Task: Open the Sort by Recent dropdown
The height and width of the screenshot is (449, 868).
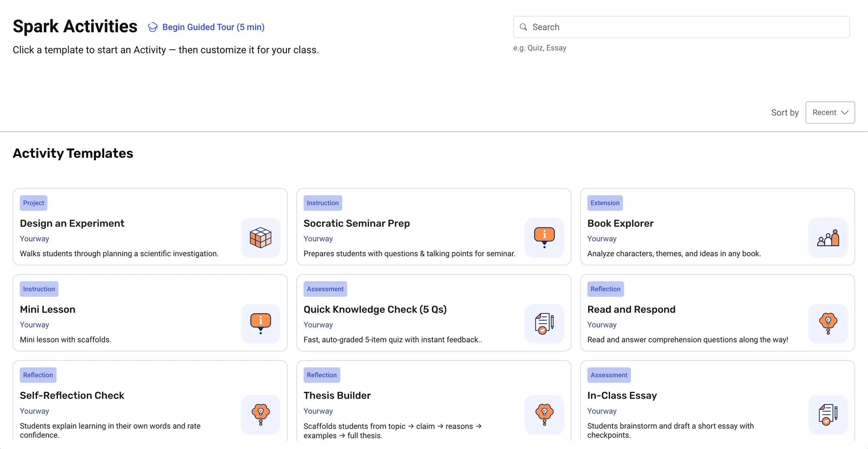Action: 830,113
